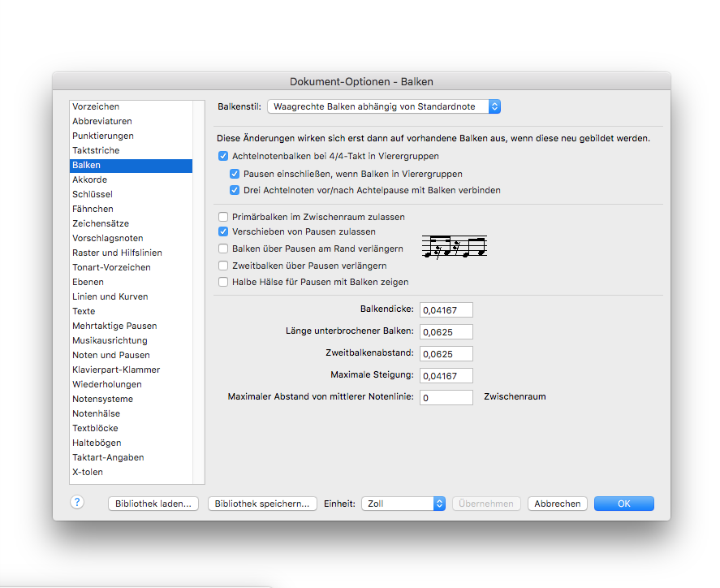Uncheck Pausen einschließen, wenn Balken in Vierergruppen
This screenshot has width=720, height=588.
tap(235, 174)
